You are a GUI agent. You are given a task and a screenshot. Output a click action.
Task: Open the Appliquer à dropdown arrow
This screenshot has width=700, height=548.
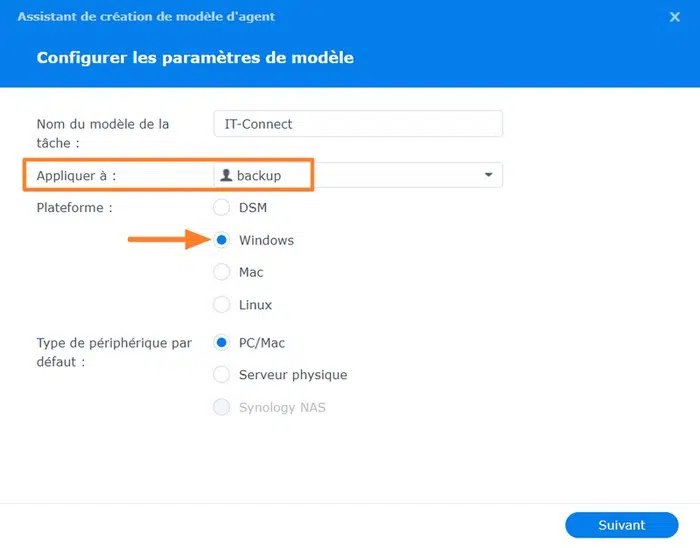pos(488,175)
